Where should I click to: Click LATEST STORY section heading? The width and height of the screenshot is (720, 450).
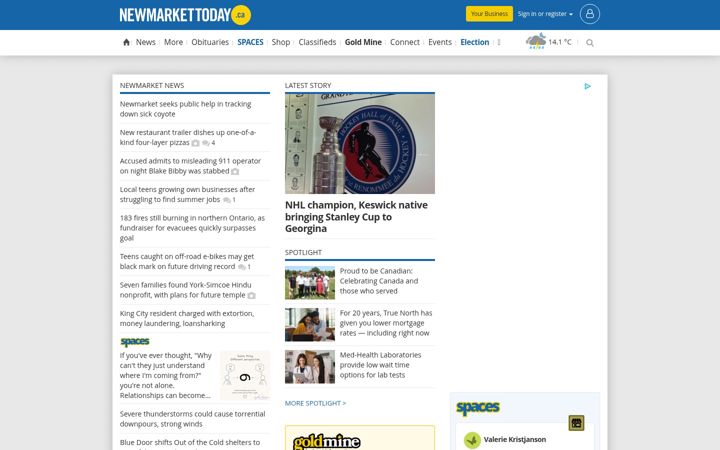pos(308,85)
